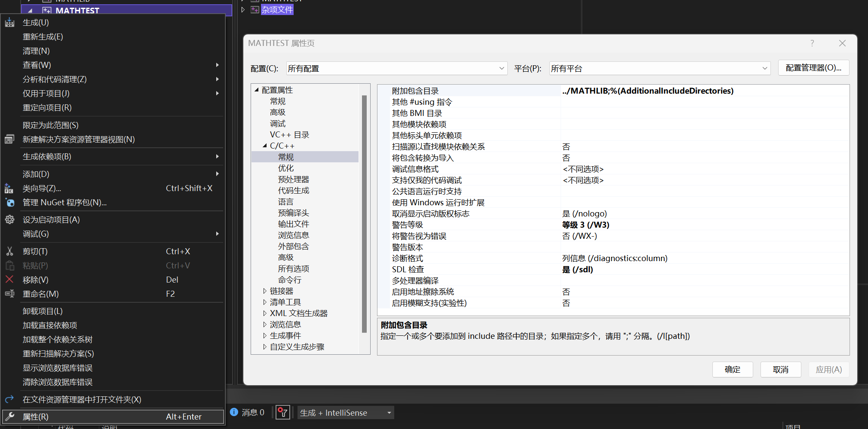Expand the 浏览信息 top-level tree node arrow
Screen dimensions: 868x429
point(265,324)
